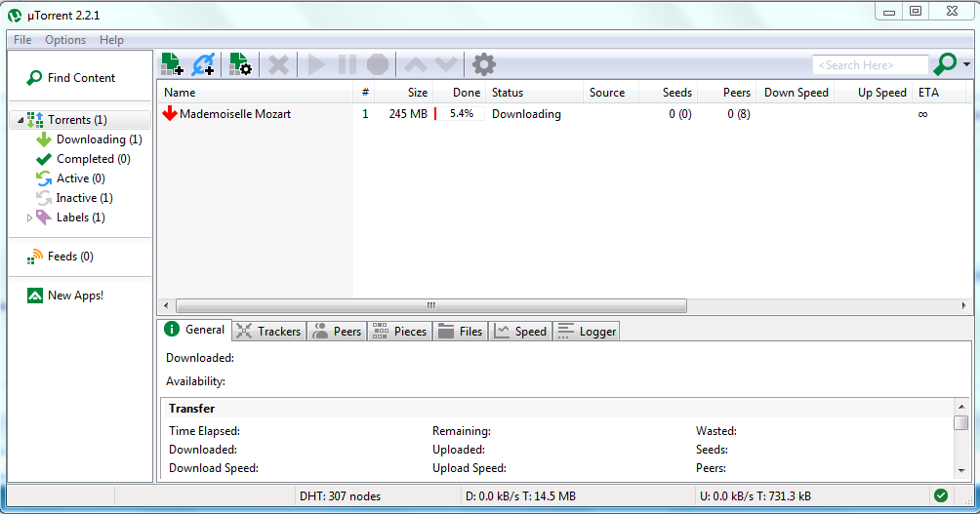Click horizontal scrollbar left arrow
Viewport: 980px width, 514px height.
(166, 305)
